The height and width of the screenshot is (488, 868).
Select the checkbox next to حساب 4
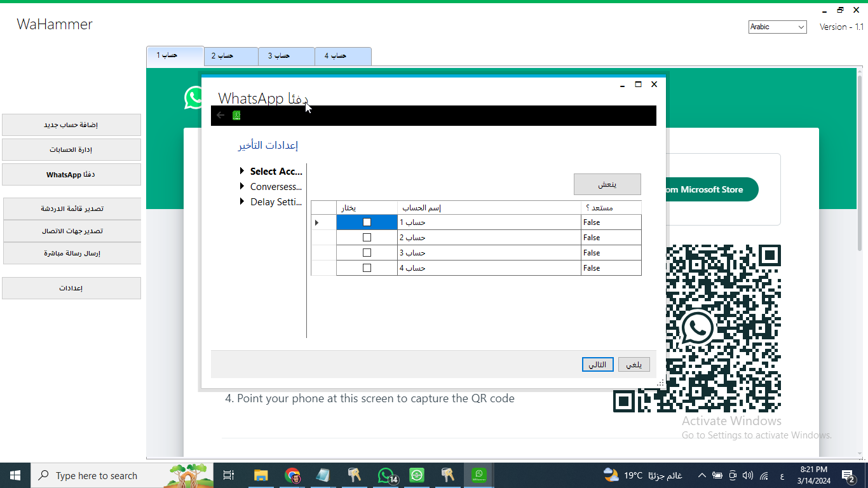tap(367, 268)
